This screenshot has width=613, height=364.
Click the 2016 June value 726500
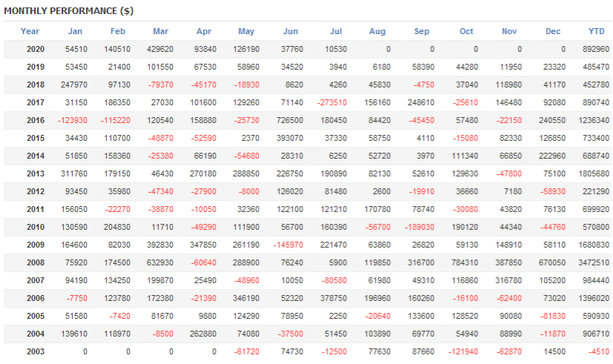tap(289, 120)
